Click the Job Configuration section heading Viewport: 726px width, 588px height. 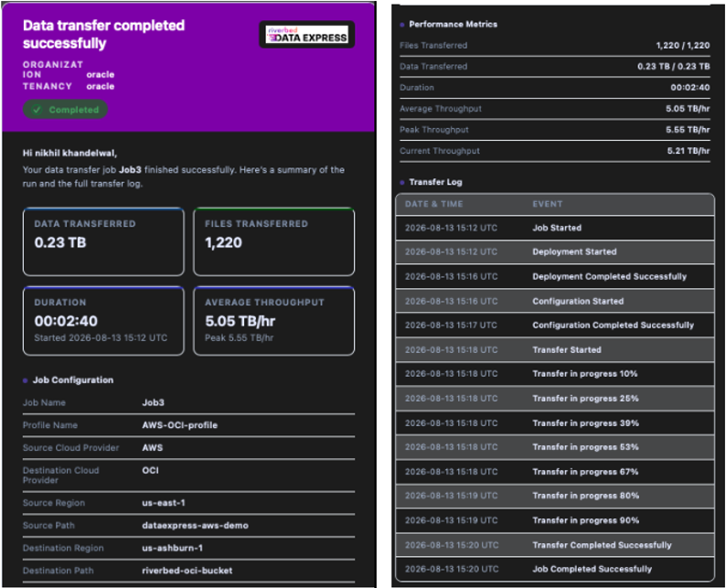pyautogui.click(x=73, y=380)
